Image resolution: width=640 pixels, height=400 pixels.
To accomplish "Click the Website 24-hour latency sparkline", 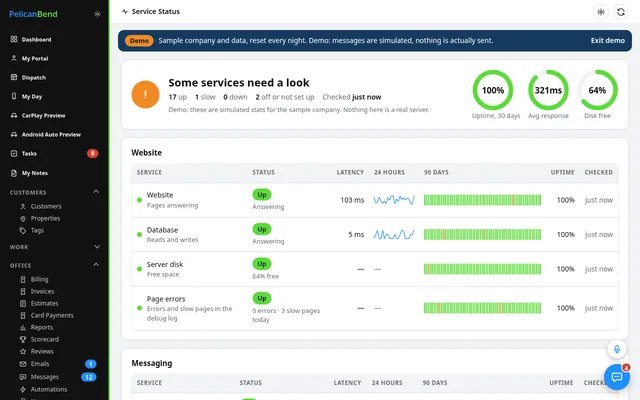I will tap(394, 200).
